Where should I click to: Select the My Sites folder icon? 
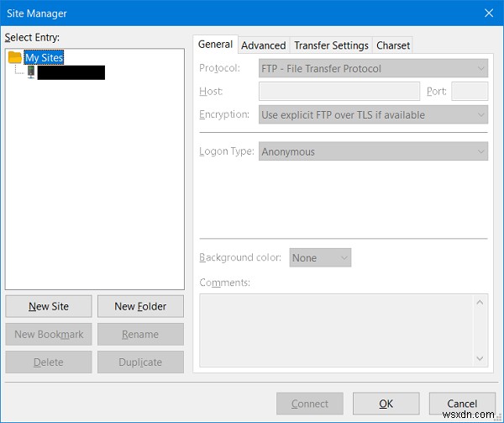[x=15, y=57]
